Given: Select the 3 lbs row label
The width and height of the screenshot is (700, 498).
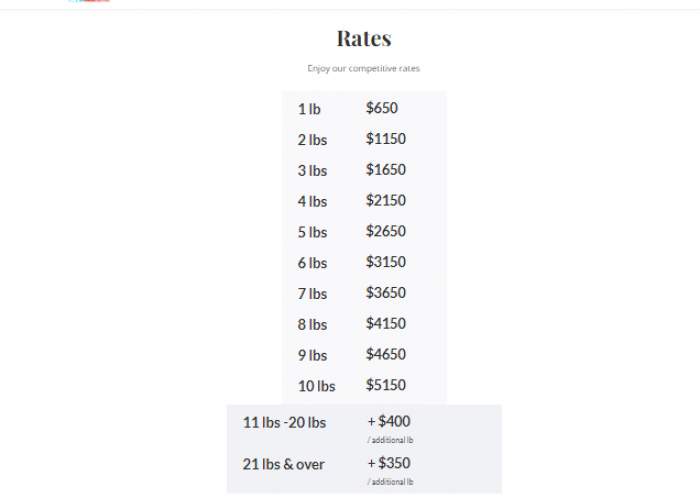Looking at the screenshot, I should point(312,170).
